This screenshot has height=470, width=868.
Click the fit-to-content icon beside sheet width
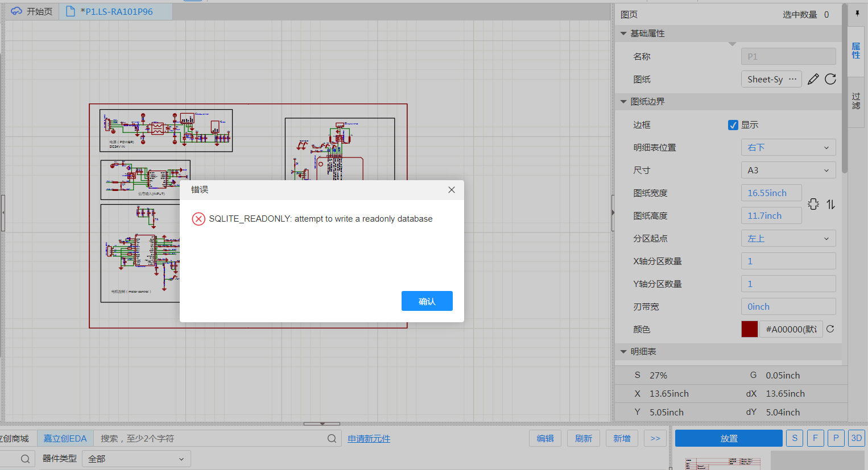[813, 204]
